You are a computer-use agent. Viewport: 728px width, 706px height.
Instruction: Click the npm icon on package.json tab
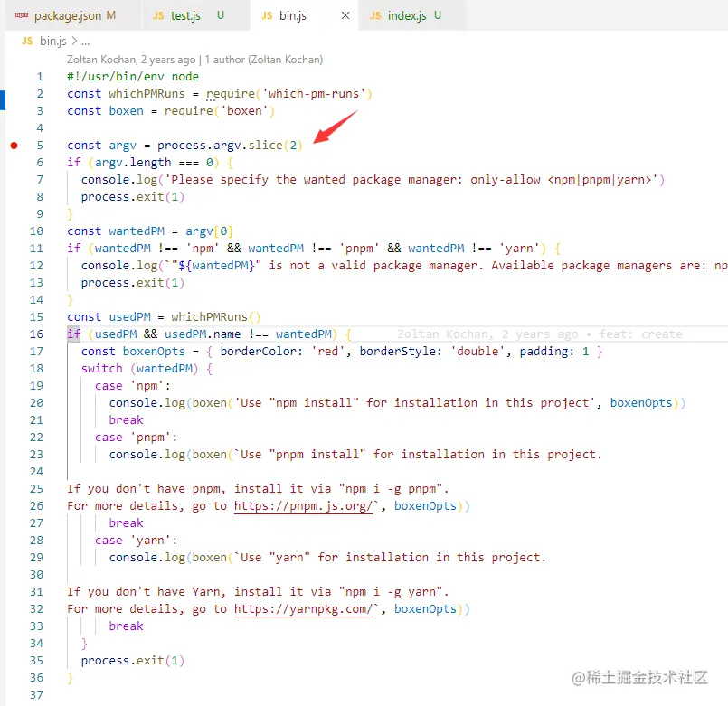22,15
